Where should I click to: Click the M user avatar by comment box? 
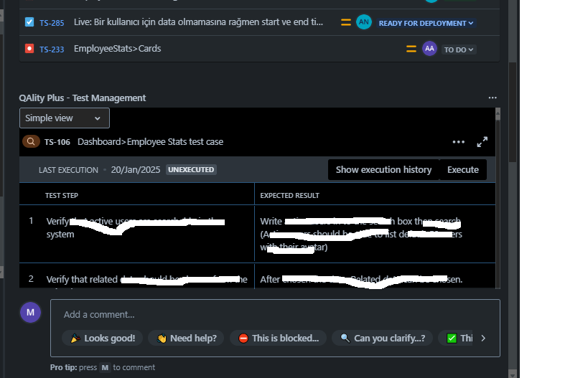(30, 313)
